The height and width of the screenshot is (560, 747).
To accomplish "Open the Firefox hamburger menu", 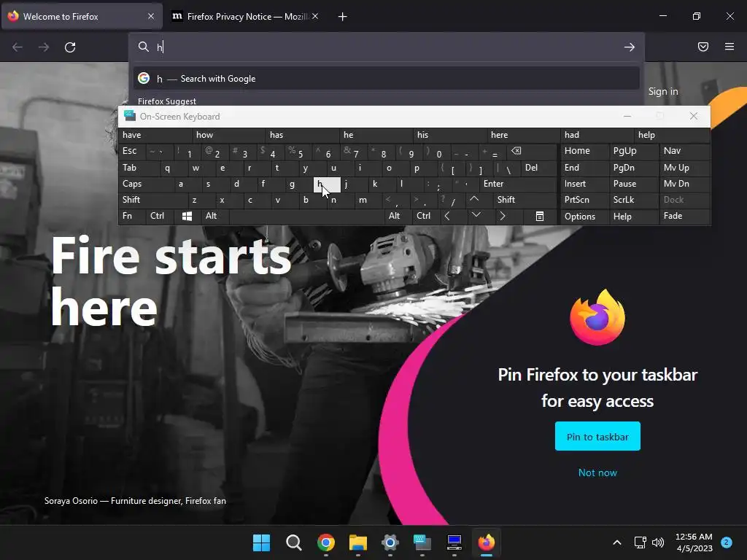I will pos(729,47).
